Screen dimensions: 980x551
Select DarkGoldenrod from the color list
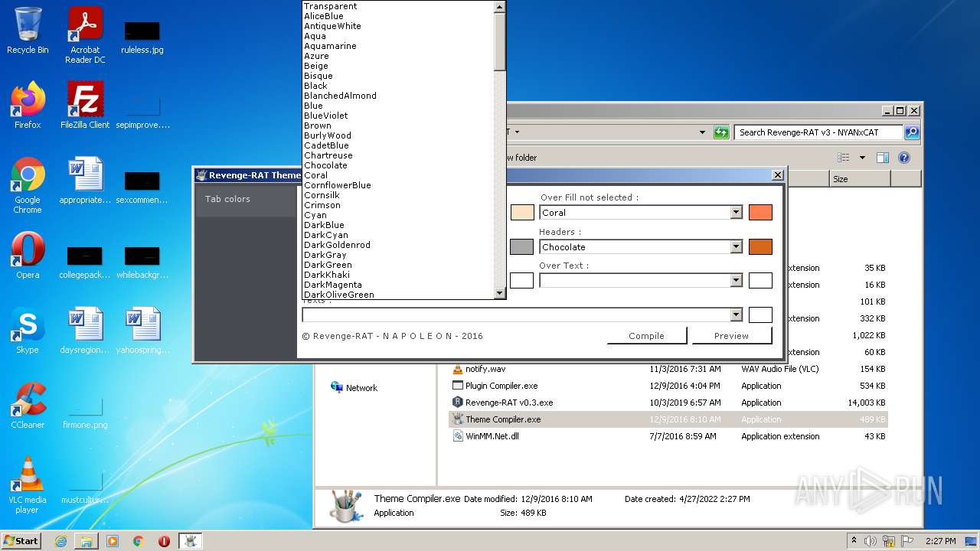(x=398, y=245)
